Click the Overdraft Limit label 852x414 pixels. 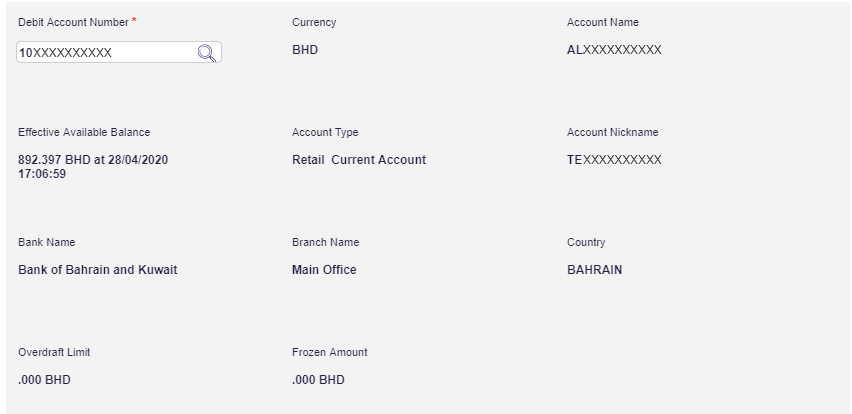pos(54,352)
